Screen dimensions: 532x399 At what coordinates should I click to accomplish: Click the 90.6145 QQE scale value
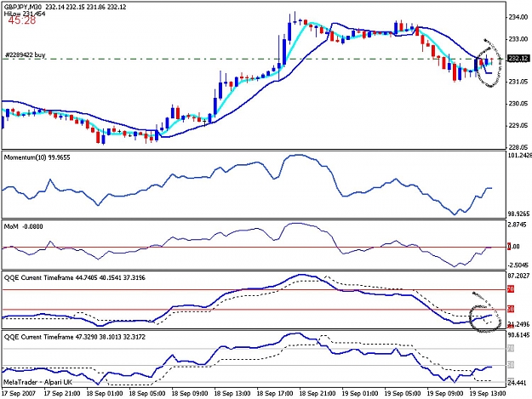click(x=518, y=335)
